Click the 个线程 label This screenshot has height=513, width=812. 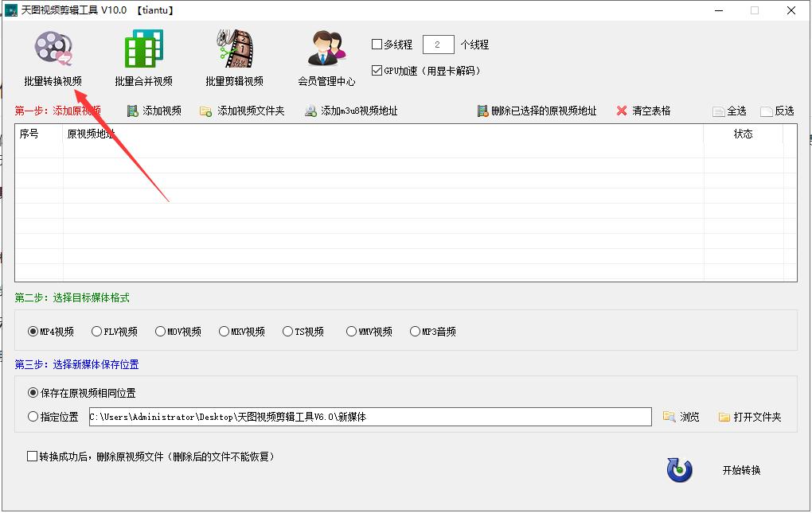(x=474, y=45)
